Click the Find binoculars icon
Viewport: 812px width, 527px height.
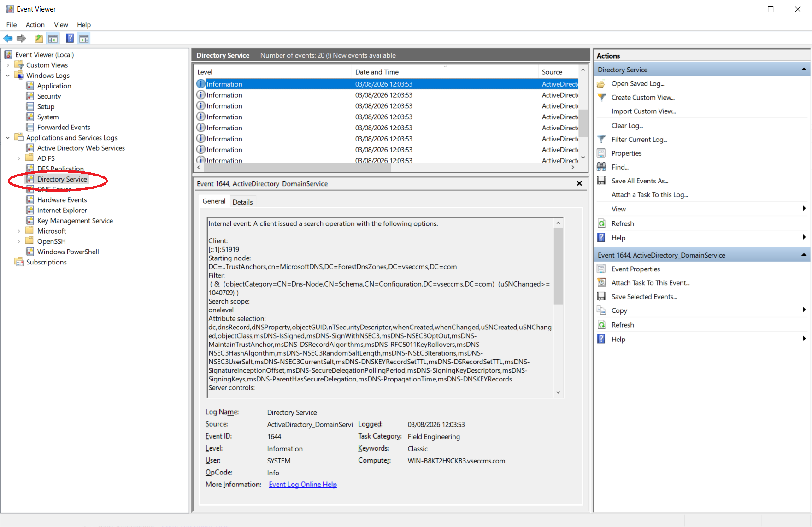coord(601,167)
